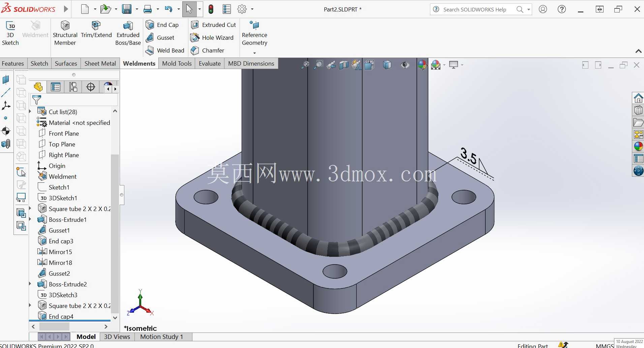Expand the Boss-Extrude2 feature
The height and width of the screenshot is (348, 644).
pos(30,284)
